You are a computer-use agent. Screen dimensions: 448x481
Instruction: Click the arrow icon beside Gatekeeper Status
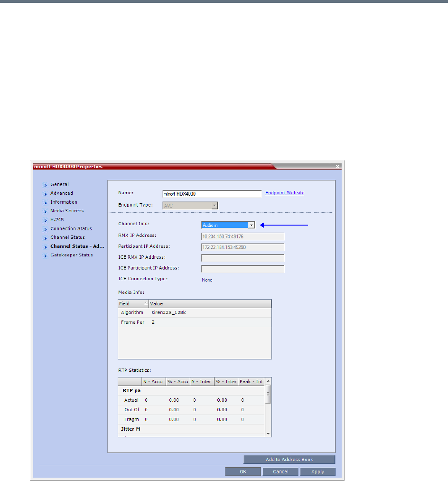tap(46, 256)
